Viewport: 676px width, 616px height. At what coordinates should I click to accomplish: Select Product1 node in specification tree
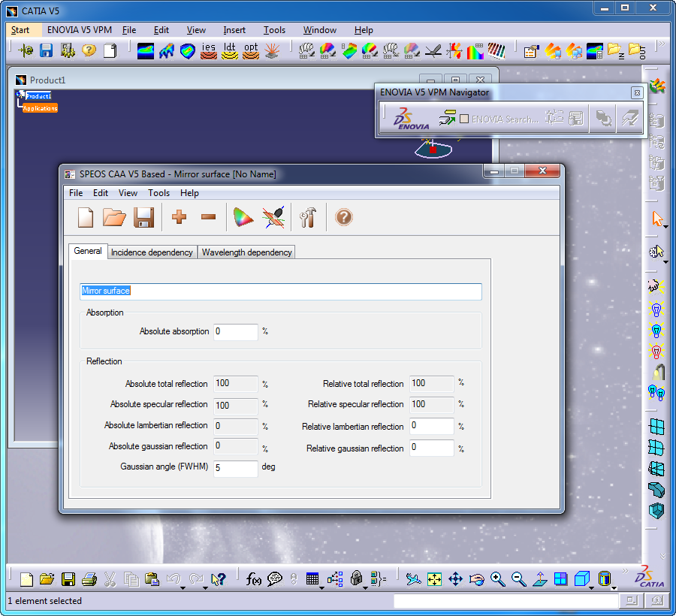pyautogui.click(x=38, y=95)
